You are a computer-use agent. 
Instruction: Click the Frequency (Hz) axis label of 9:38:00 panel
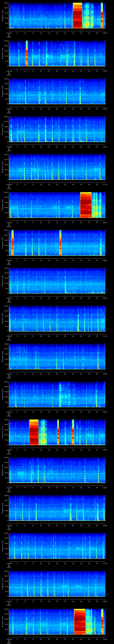pyautogui.click(x=3, y=622)
